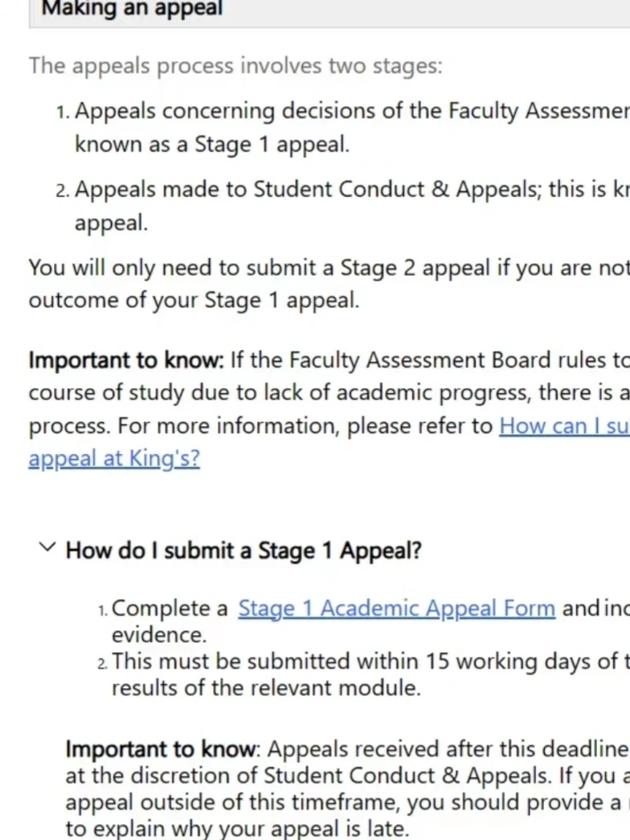This screenshot has width=630, height=840.
Task: Click second bold 'Important to know' label
Action: point(161,749)
